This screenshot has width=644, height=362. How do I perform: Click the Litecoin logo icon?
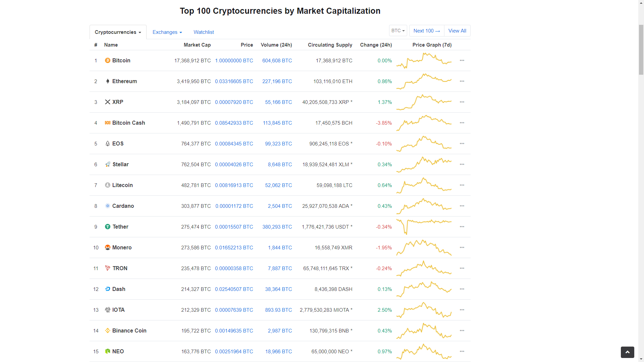tap(107, 185)
